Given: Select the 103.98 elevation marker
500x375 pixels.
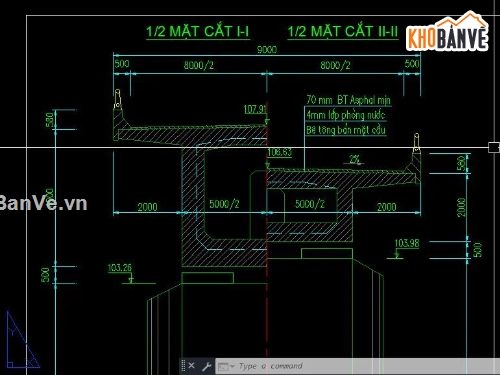Looking at the screenshot, I should click(x=407, y=243).
